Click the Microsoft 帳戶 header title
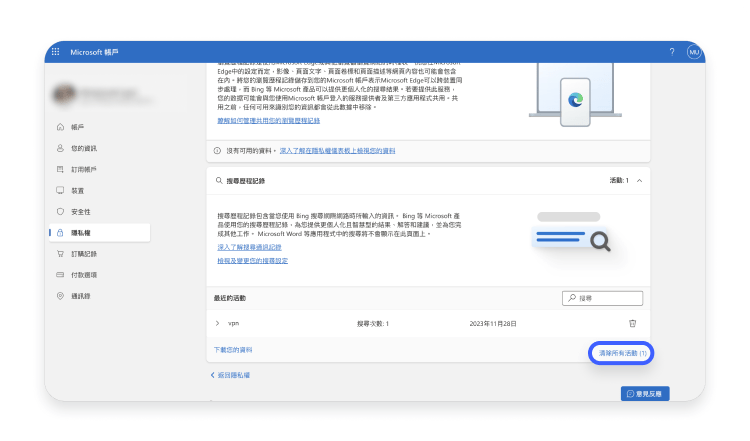 click(x=94, y=52)
